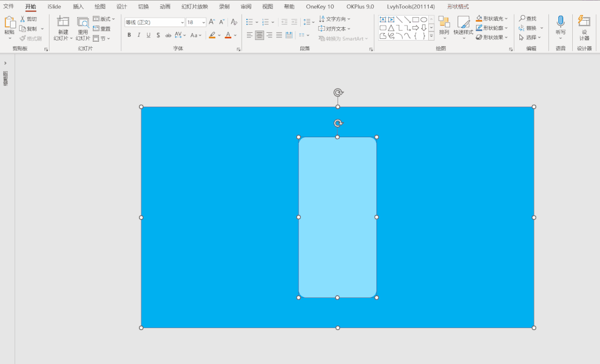Click the Reset (重置) slide button
Viewport: 600px width, 364px height.
pyautogui.click(x=102, y=29)
